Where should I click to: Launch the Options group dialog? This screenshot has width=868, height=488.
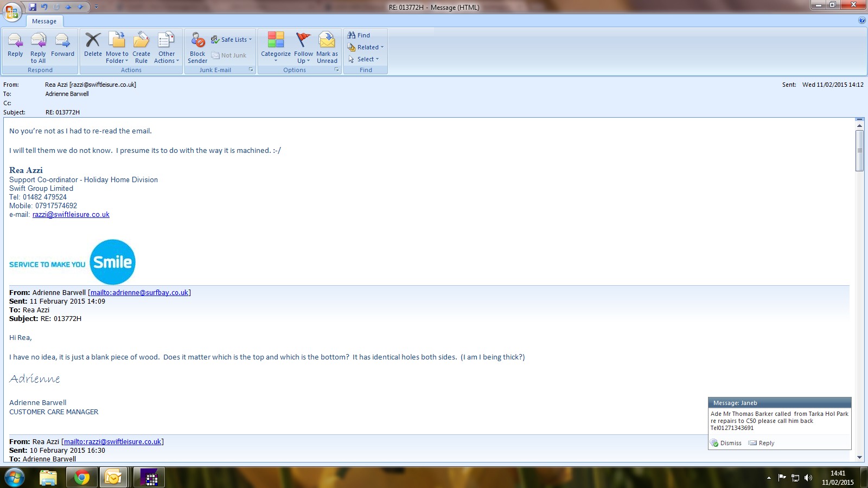[337, 70]
